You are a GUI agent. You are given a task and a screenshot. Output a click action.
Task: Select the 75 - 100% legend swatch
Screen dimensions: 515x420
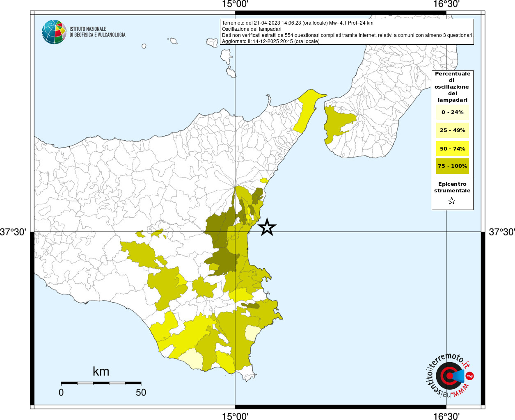pos(452,166)
